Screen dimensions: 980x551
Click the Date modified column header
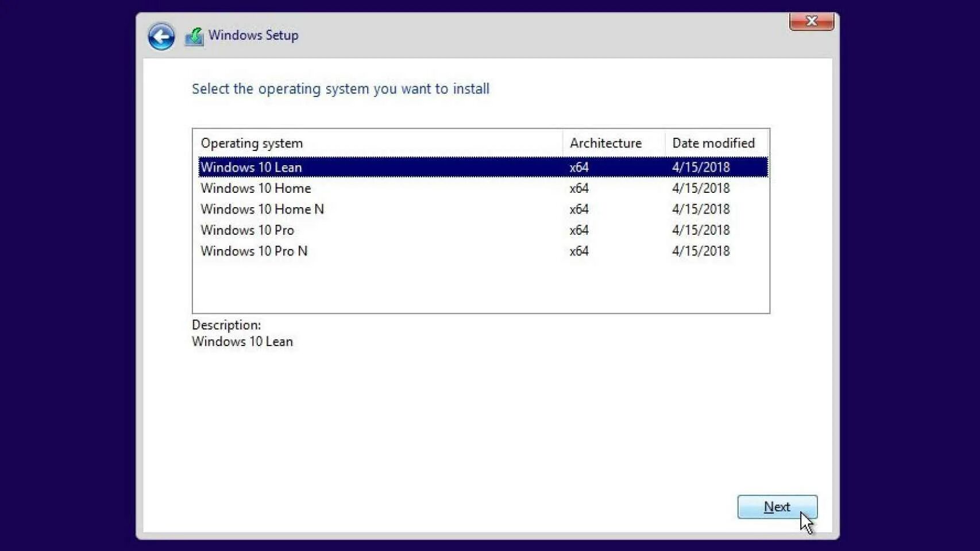pyautogui.click(x=716, y=143)
